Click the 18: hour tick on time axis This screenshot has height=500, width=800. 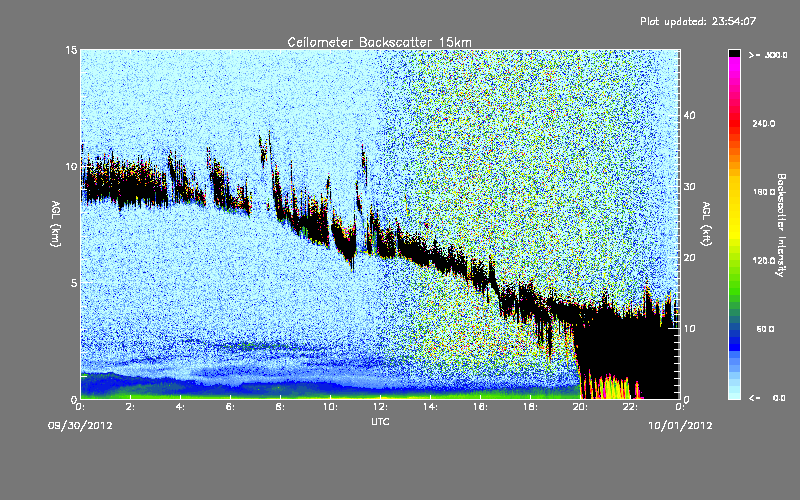click(x=530, y=407)
